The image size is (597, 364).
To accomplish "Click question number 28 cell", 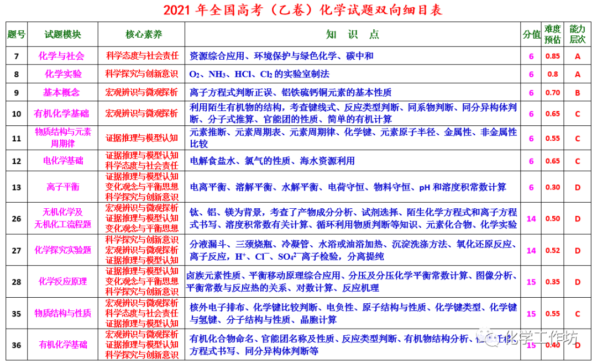I will (17, 282).
